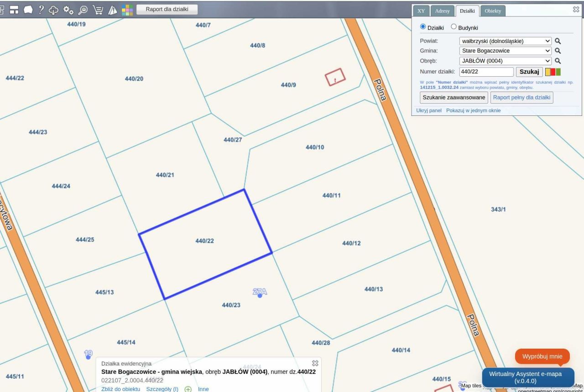Click parcel label 440/21
584x392 pixels.
(165, 175)
